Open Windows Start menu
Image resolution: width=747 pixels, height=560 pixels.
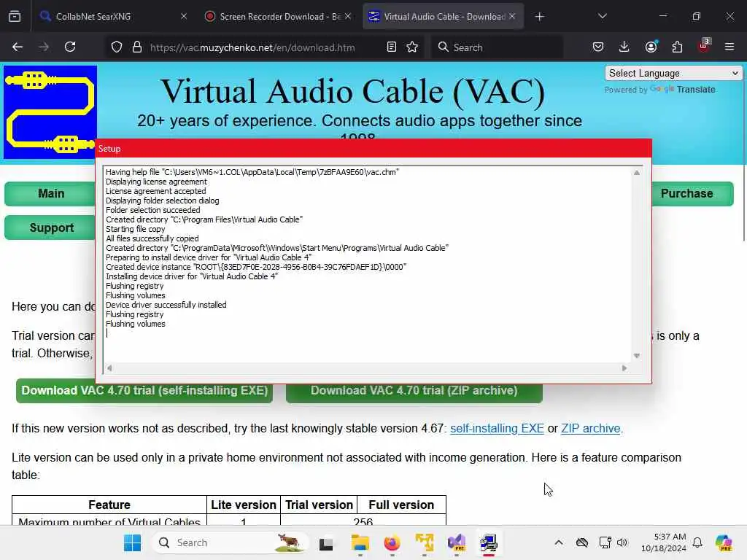click(133, 542)
